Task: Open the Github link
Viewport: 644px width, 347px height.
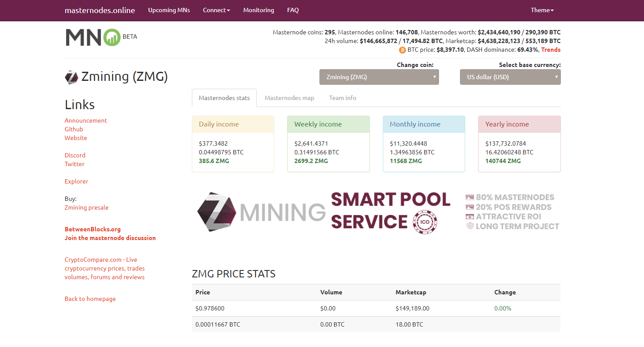Action: 74,129
